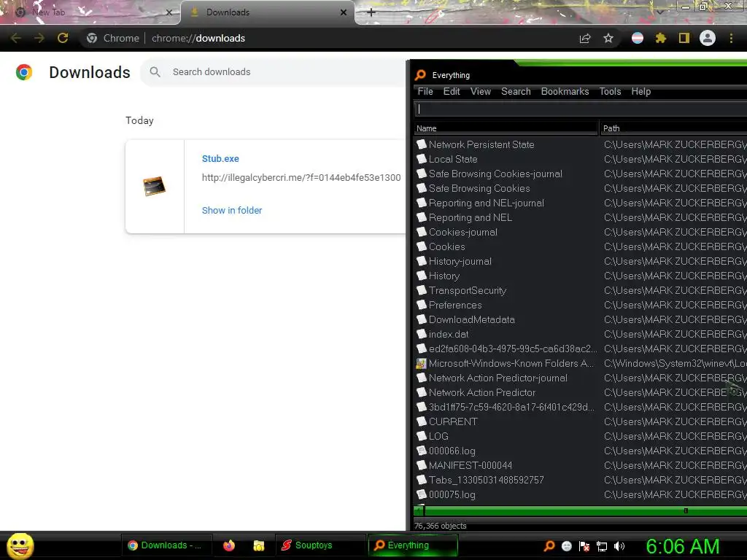Open the File menu in Everything
The width and height of the screenshot is (747, 560).
click(x=425, y=91)
